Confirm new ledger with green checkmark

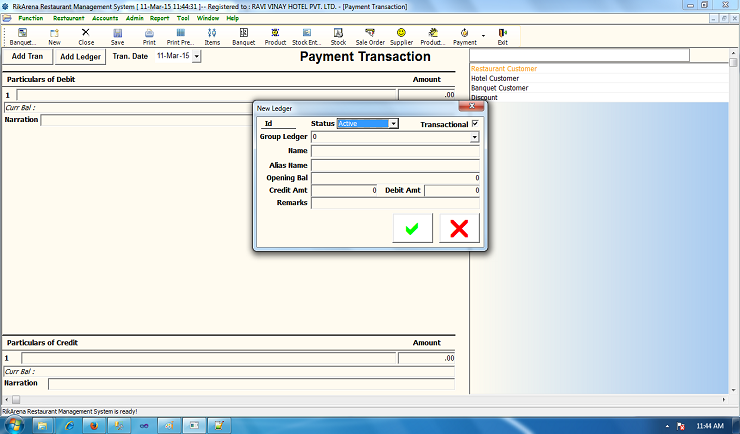[x=412, y=228]
